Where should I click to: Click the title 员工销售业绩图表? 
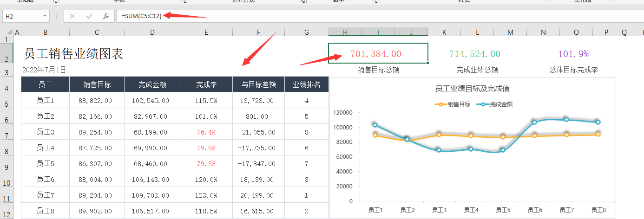click(x=73, y=53)
